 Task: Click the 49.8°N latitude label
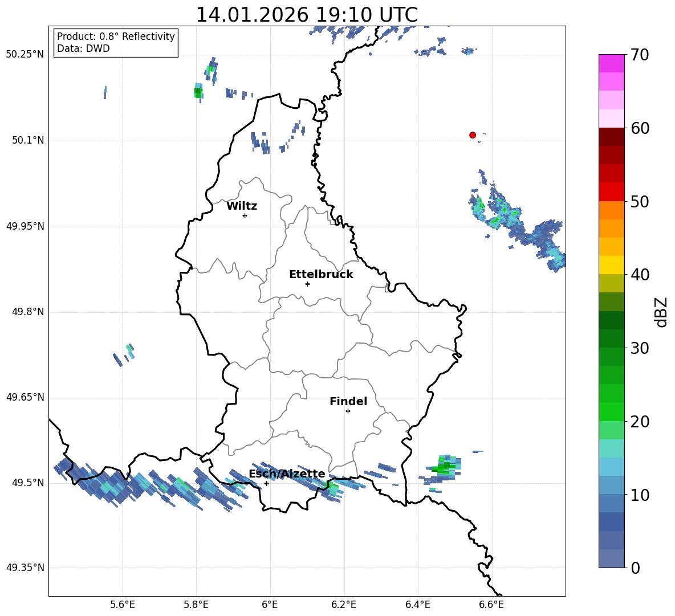click(x=28, y=312)
